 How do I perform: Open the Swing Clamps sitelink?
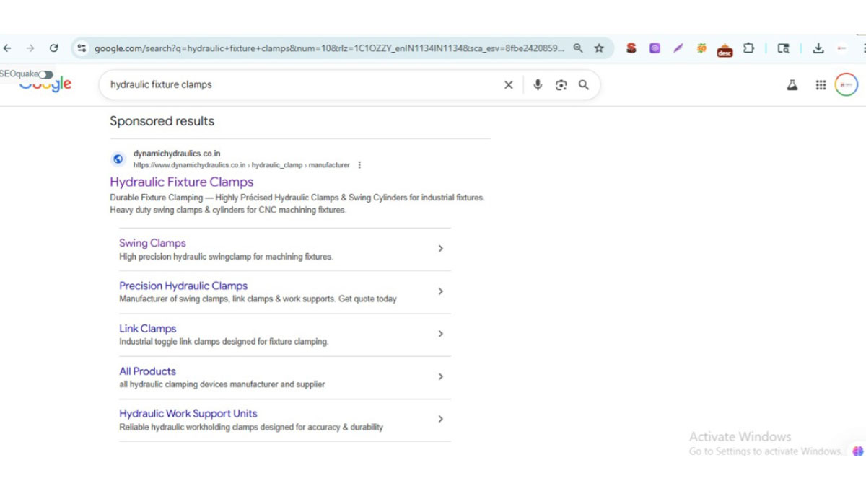point(152,243)
